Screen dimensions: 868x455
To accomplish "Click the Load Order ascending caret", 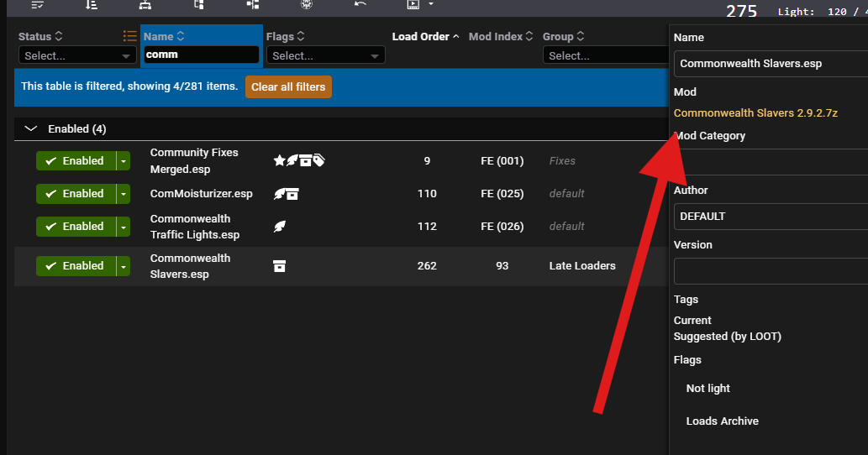I will [455, 36].
